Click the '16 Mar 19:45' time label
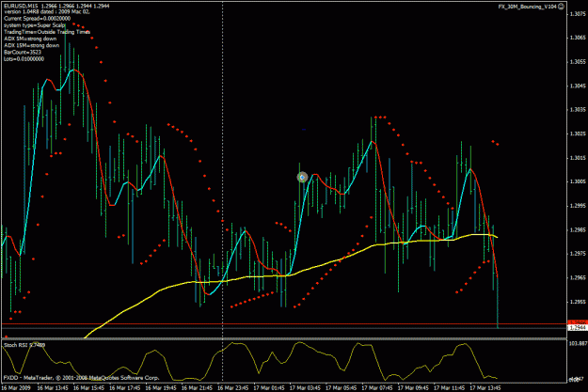The width and height of the screenshot is (588, 392). coord(161,388)
